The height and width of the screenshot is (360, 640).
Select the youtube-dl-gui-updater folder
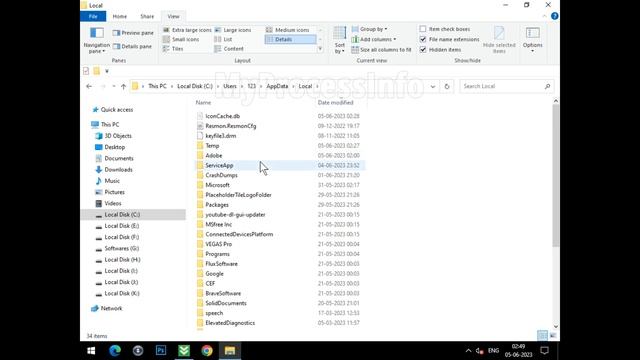click(235, 215)
